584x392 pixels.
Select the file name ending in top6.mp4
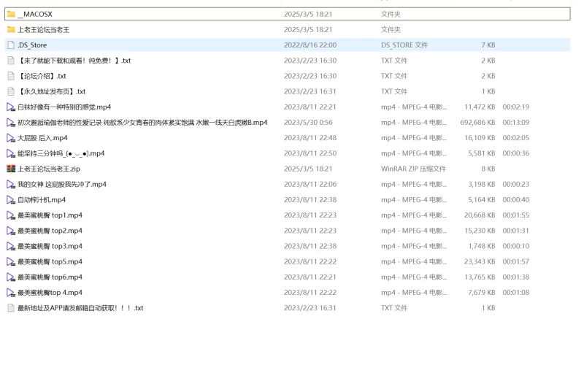(50, 277)
